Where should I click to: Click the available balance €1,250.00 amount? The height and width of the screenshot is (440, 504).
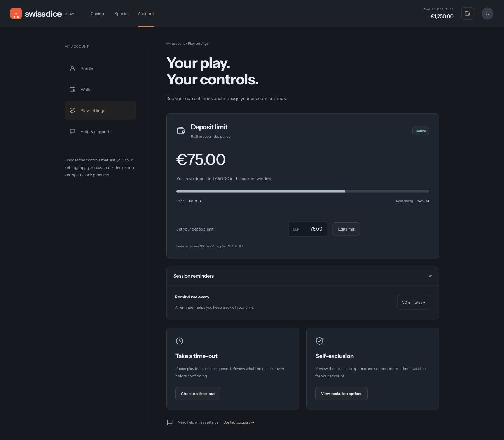(442, 16)
